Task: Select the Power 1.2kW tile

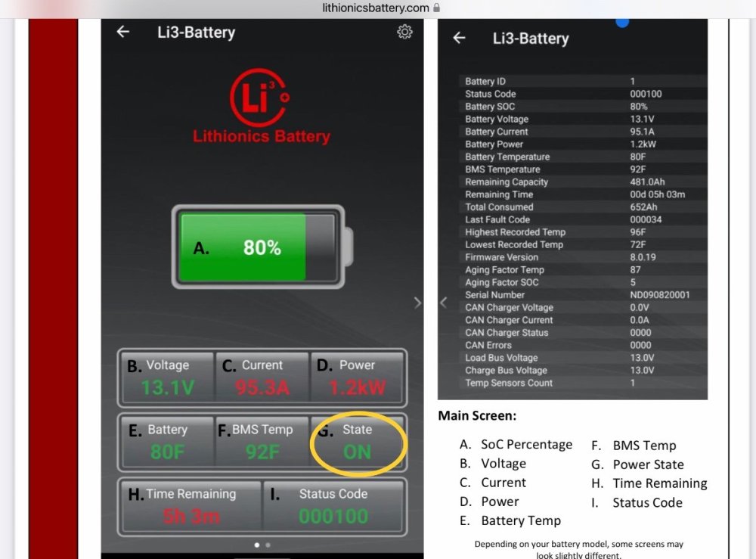Action: (357, 377)
